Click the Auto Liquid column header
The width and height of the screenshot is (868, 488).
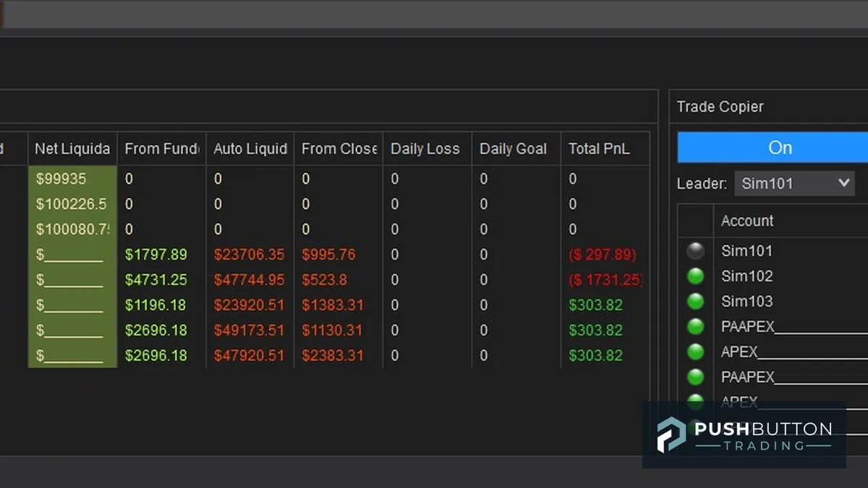point(250,149)
